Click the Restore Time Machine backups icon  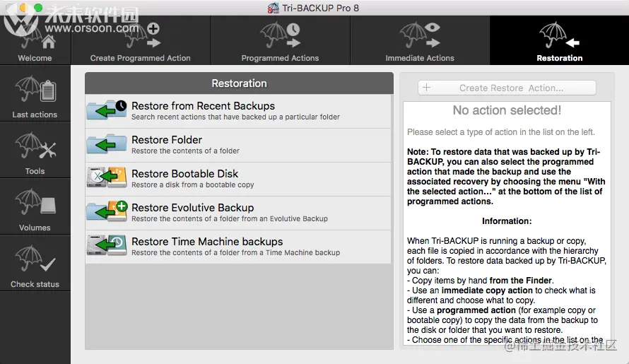pyautogui.click(x=107, y=245)
